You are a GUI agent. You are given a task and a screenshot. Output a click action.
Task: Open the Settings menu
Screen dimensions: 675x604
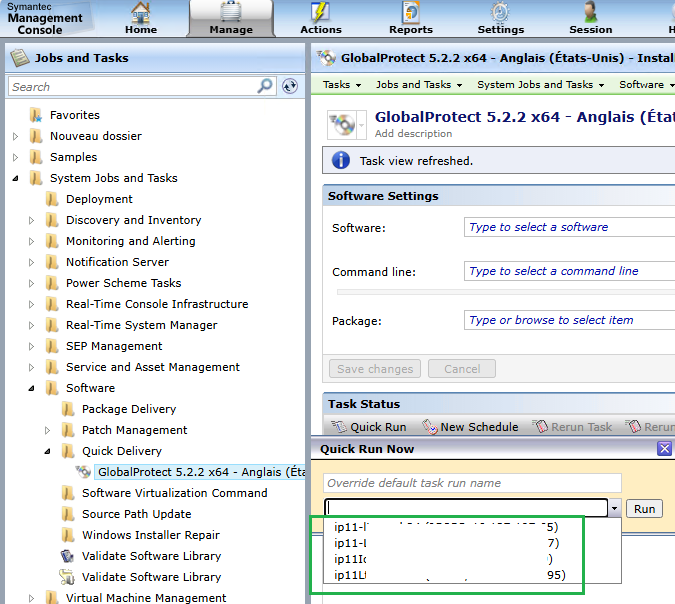(501, 19)
